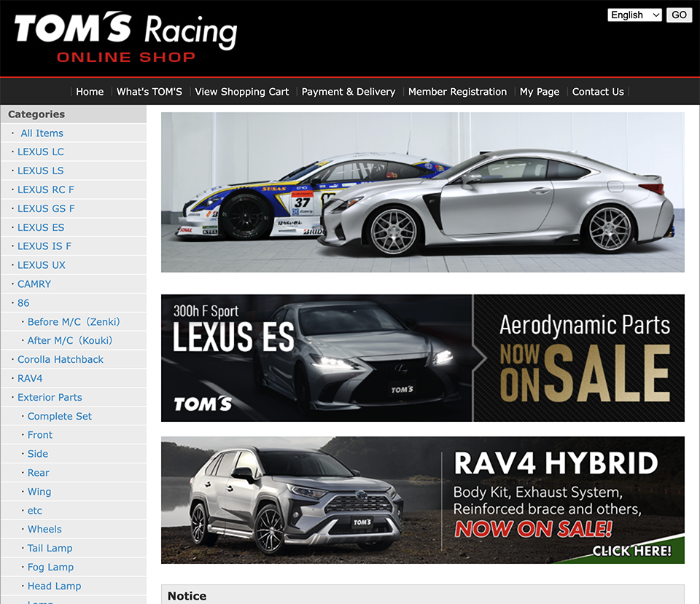Go to the Home menu item
The height and width of the screenshot is (604, 700).
point(90,92)
